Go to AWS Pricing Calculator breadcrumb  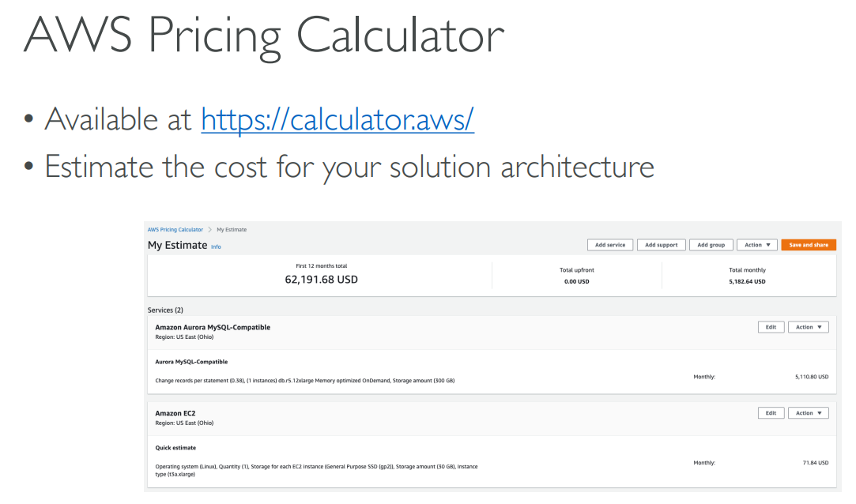click(175, 230)
